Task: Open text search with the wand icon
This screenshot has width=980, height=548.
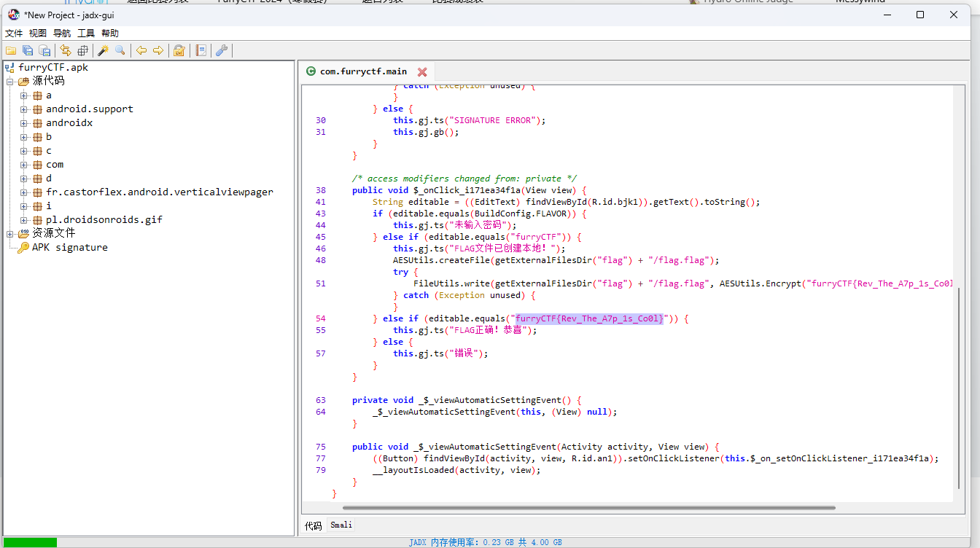Action: (103, 50)
